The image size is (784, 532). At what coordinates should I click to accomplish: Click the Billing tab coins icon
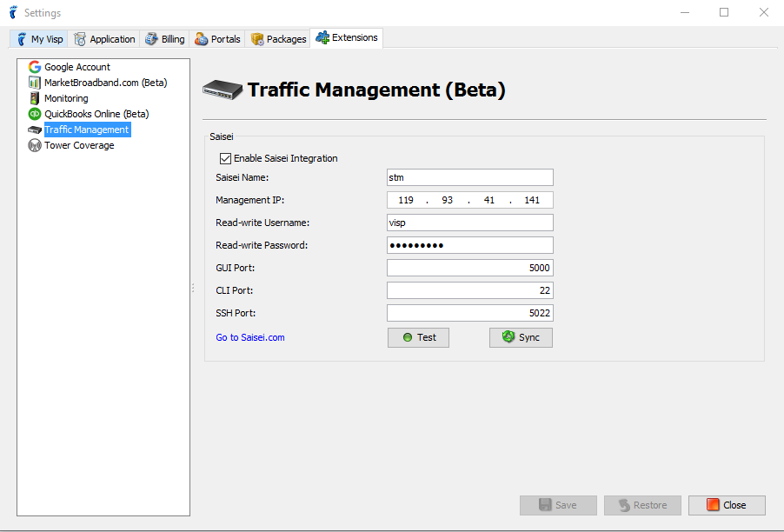[x=151, y=38]
